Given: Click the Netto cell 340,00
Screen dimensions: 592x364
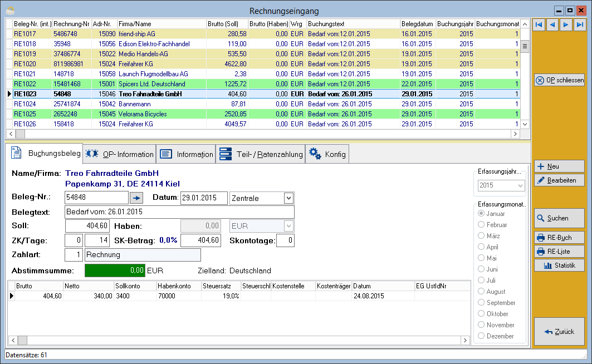Looking at the screenshot, I should [89, 296].
